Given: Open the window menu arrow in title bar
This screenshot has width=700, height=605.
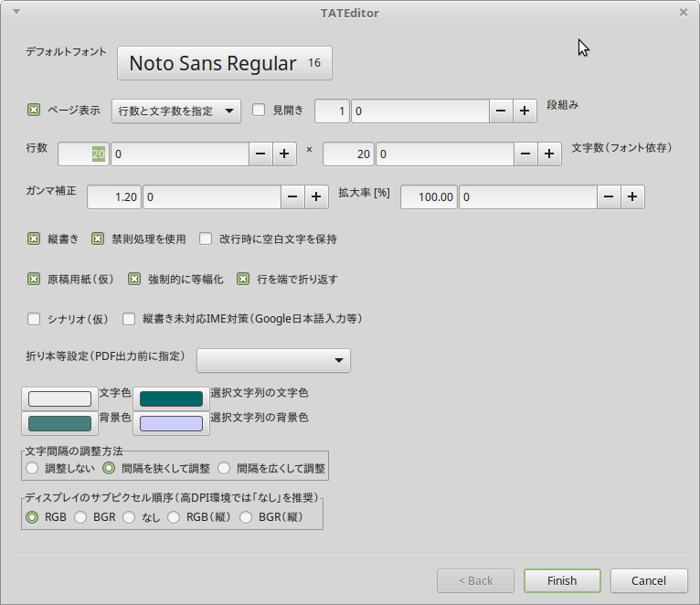Looking at the screenshot, I should 16,13.
